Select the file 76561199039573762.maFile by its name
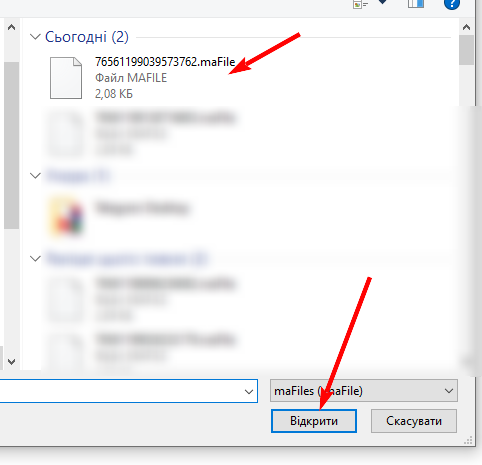 click(165, 62)
